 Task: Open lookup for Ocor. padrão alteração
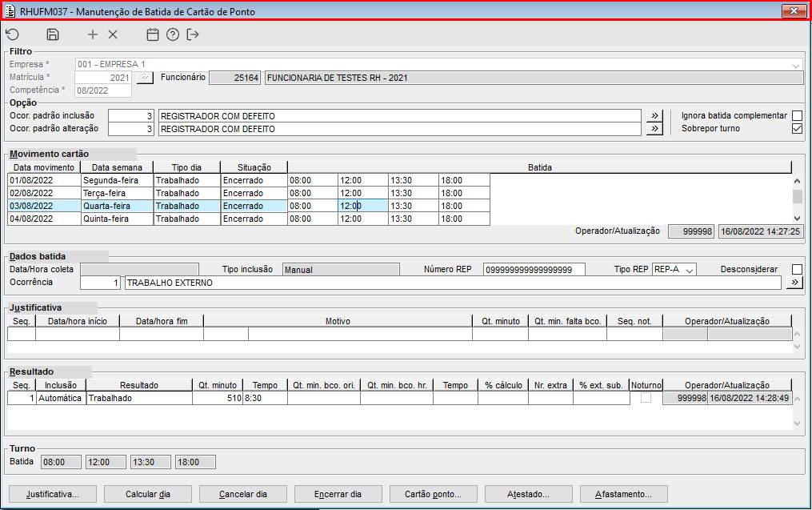(654, 129)
